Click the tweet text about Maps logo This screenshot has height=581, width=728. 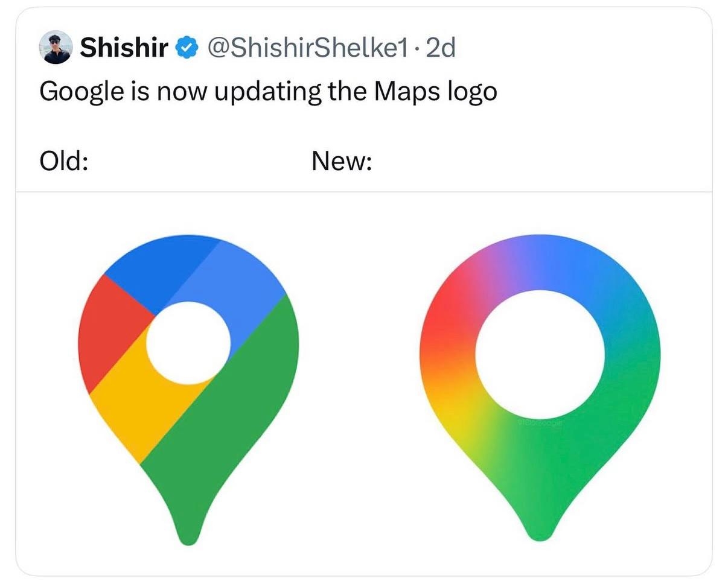pos(268,92)
